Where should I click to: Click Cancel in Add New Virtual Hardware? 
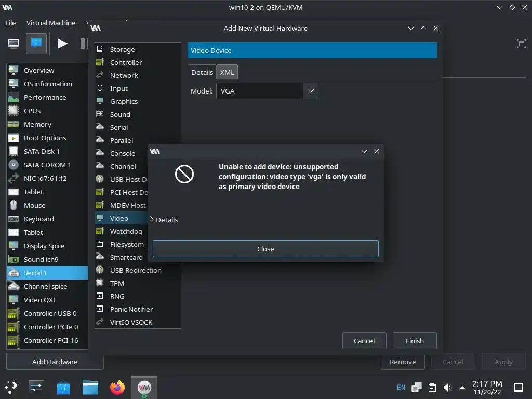tap(364, 341)
